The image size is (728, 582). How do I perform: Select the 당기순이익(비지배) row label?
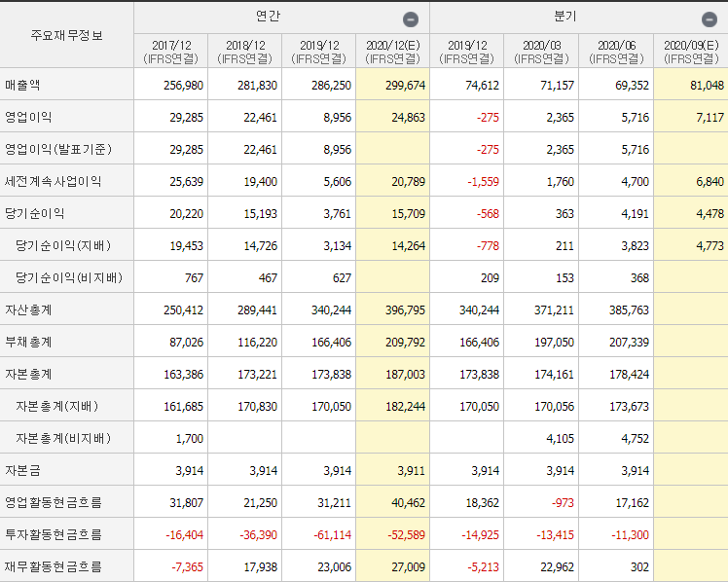pos(69,277)
